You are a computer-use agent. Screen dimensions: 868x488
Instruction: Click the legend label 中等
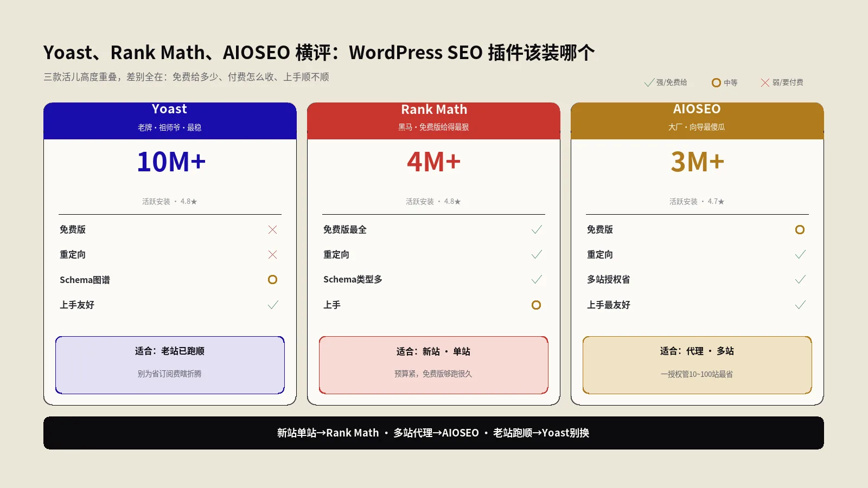point(731,82)
